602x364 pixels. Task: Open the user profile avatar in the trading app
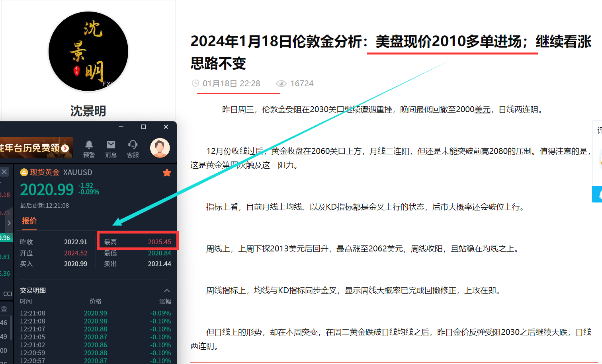coord(160,148)
